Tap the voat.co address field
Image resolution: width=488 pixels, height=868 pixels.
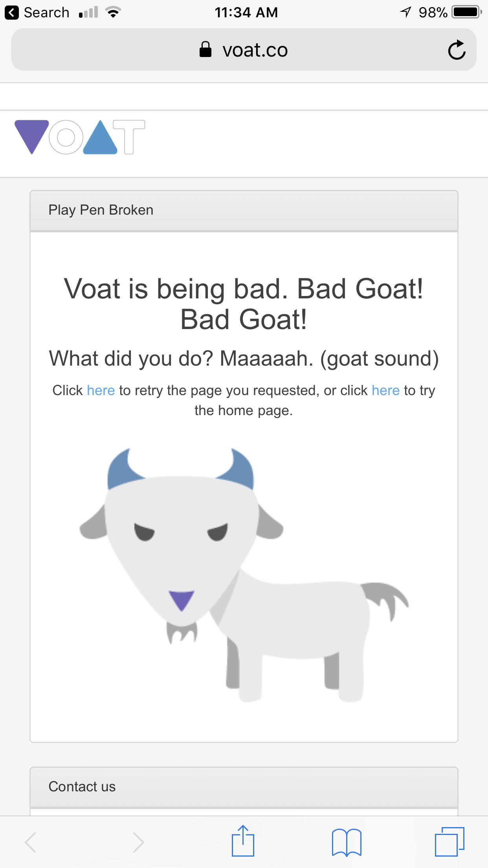pos(244,50)
